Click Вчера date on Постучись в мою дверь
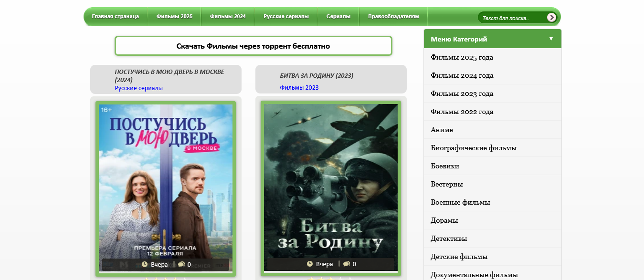Image resolution: width=644 pixels, height=280 pixels. [159, 264]
